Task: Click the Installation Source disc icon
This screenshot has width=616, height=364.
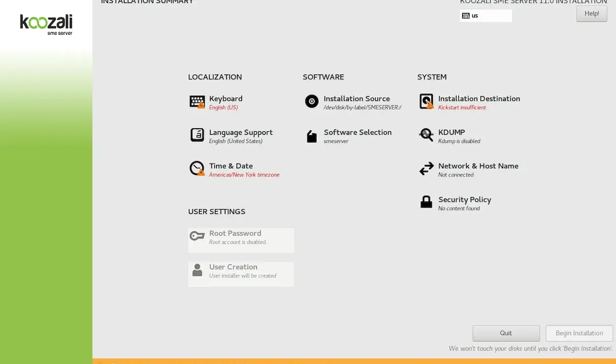Action: (312, 102)
